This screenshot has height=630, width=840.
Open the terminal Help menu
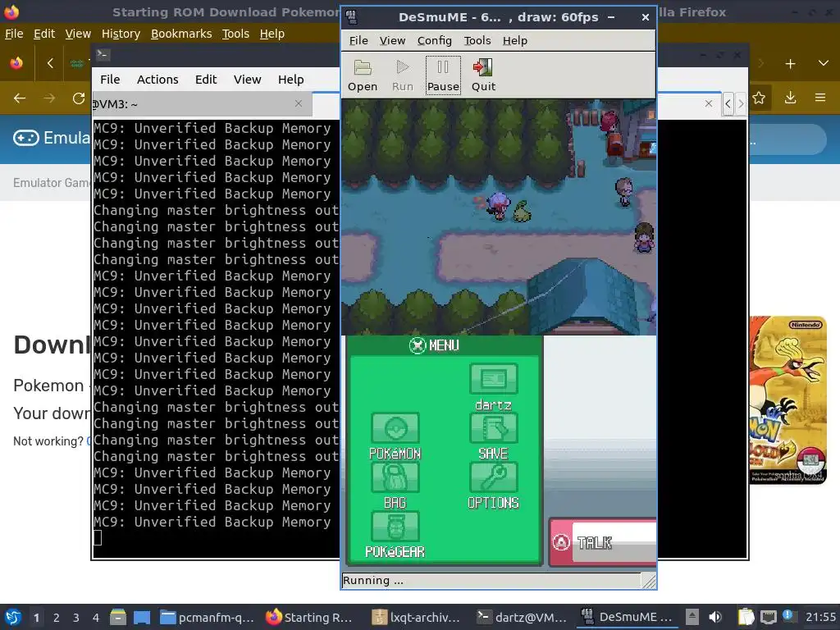291,80
